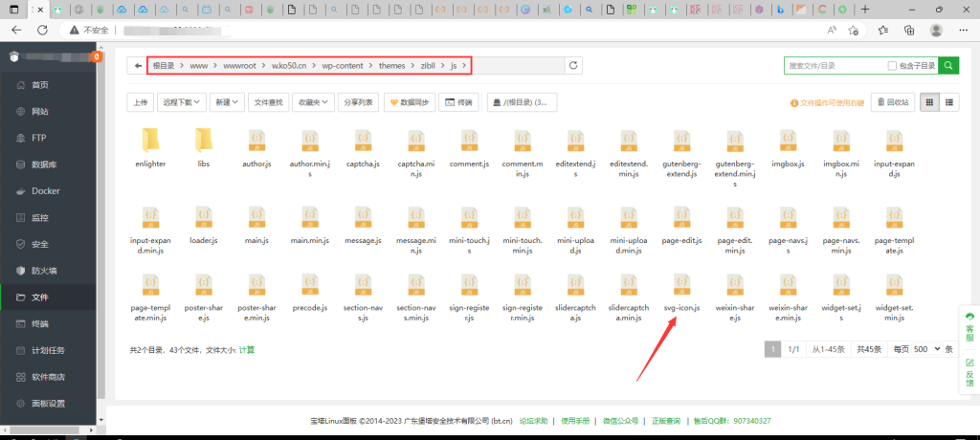
Task: Open the 论坛求助 footer link
Action: pyautogui.click(x=534, y=421)
